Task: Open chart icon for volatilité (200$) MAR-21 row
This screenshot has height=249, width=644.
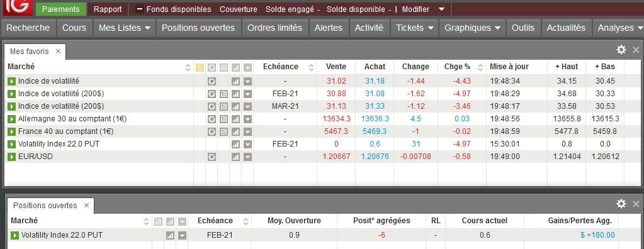Action: click(235, 107)
